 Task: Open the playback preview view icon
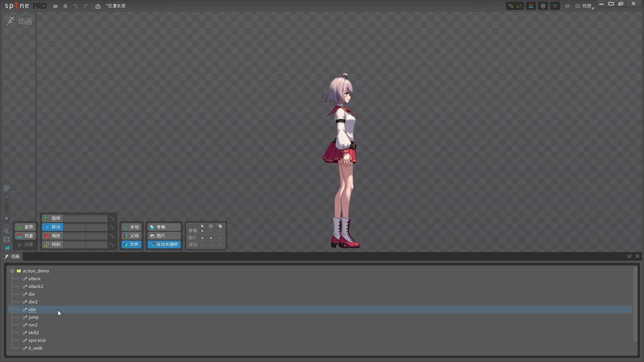[x=543, y=6]
